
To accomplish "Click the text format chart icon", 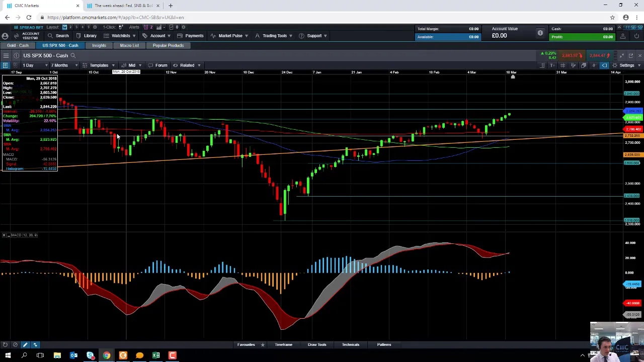I will [x=552, y=65].
